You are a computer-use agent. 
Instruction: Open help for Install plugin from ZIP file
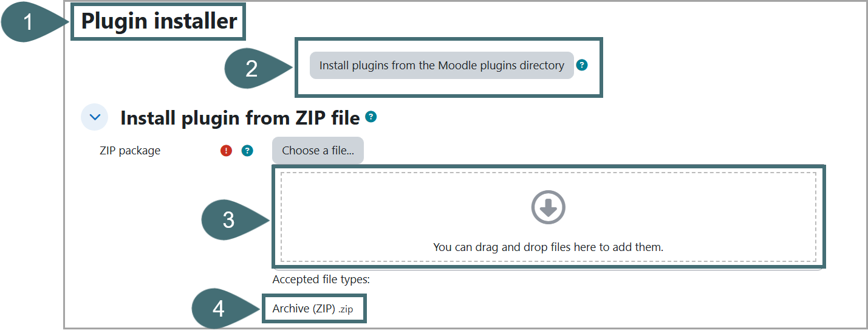[x=371, y=117]
